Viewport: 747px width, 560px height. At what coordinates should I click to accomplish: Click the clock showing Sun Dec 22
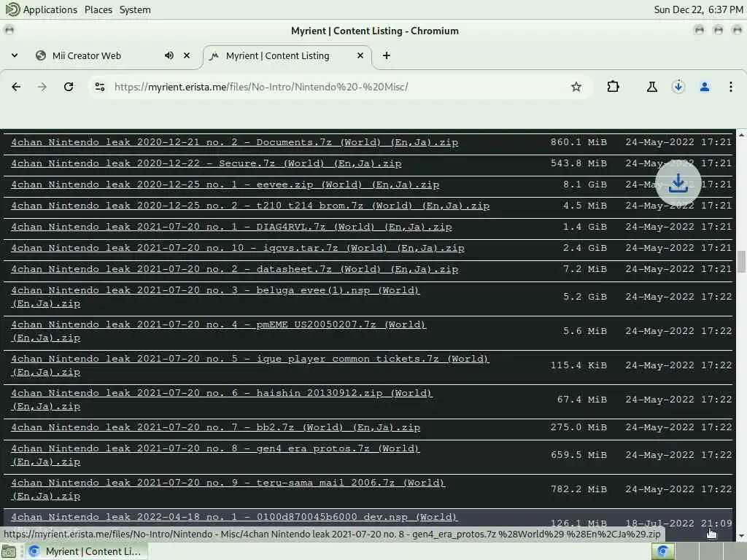[x=698, y=9]
